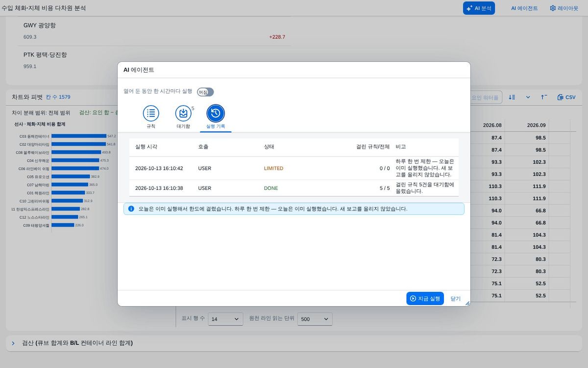Open the 원천 라인 읽는 단위 dropdown showing 500
The width and height of the screenshot is (588, 368).
[x=315, y=319]
